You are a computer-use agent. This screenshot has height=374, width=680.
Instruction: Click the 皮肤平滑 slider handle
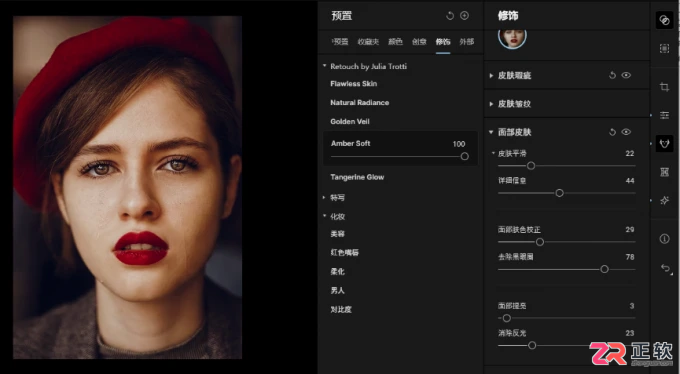pyautogui.click(x=531, y=166)
